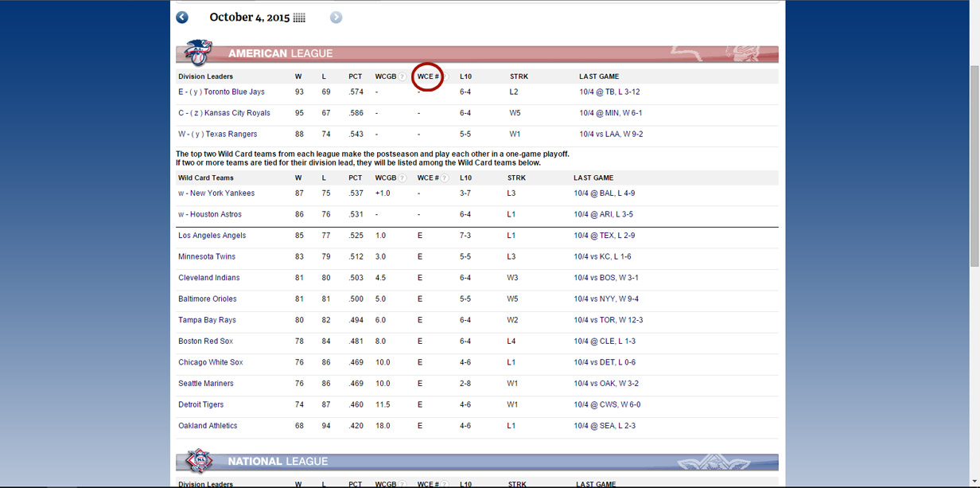The width and height of the screenshot is (980, 488).
Task: Open Cleveland Indians team link
Action: click(209, 278)
